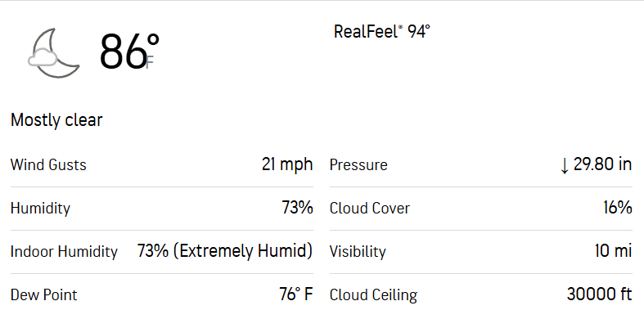Click the 30000 ft Cloud Ceiling value
Screen dimensions: 644x328
[x=599, y=294]
